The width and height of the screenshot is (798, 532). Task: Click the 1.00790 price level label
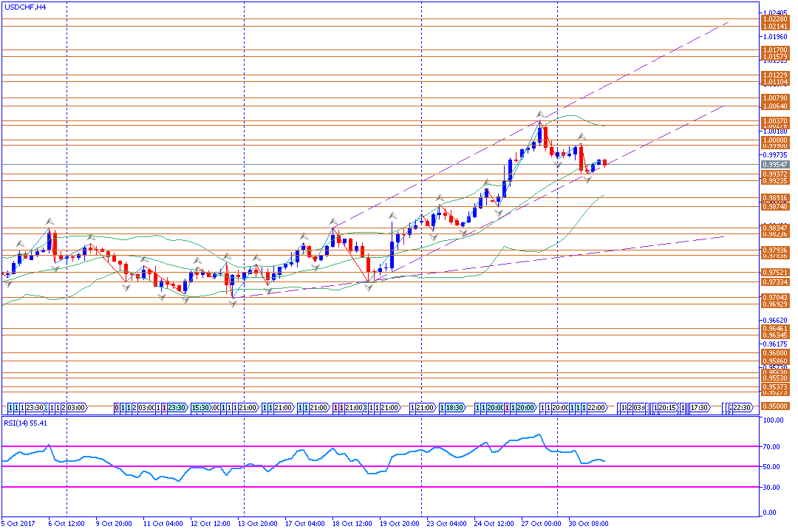775,98
